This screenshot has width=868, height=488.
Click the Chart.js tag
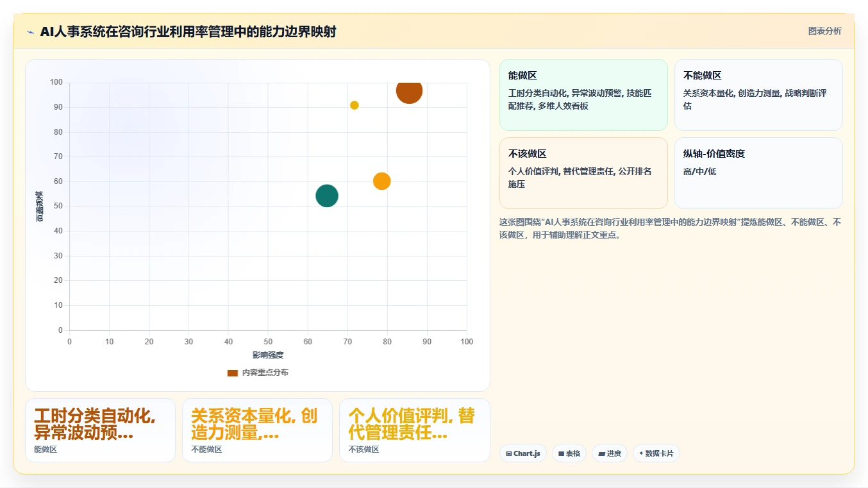coord(523,453)
